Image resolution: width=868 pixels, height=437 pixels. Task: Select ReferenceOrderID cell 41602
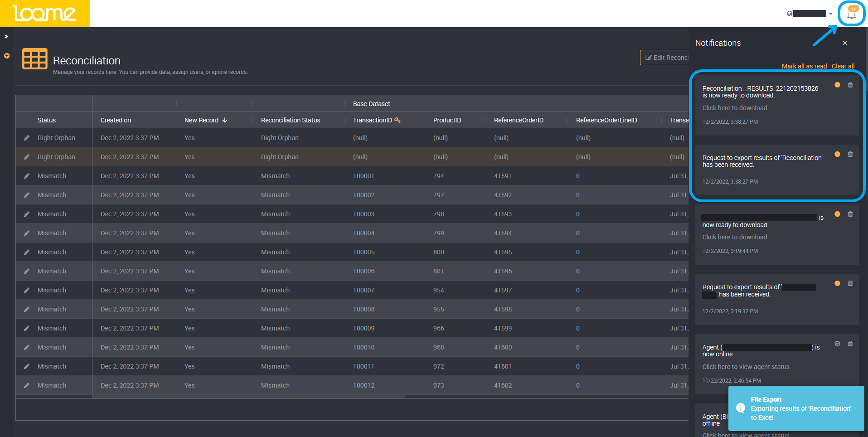click(x=503, y=385)
